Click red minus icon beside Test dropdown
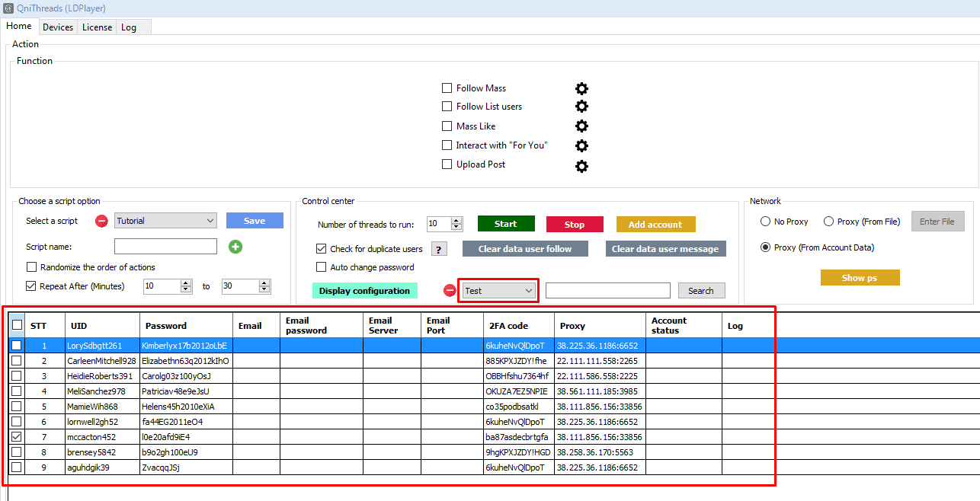 click(x=450, y=291)
